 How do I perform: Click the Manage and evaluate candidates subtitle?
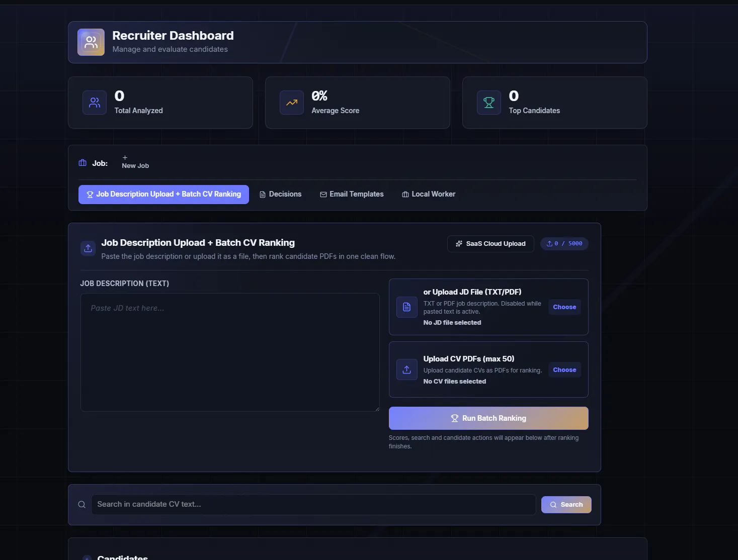click(170, 49)
